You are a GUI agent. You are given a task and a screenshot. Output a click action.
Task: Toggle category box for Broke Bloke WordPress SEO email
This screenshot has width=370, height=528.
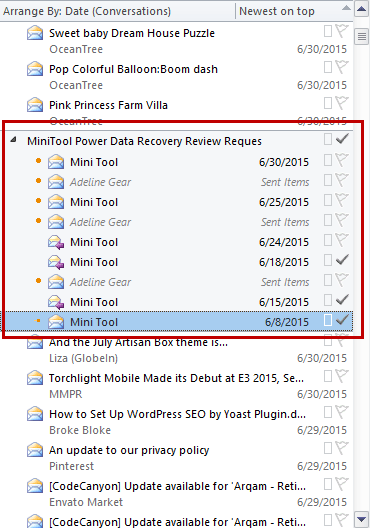click(328, 412)
